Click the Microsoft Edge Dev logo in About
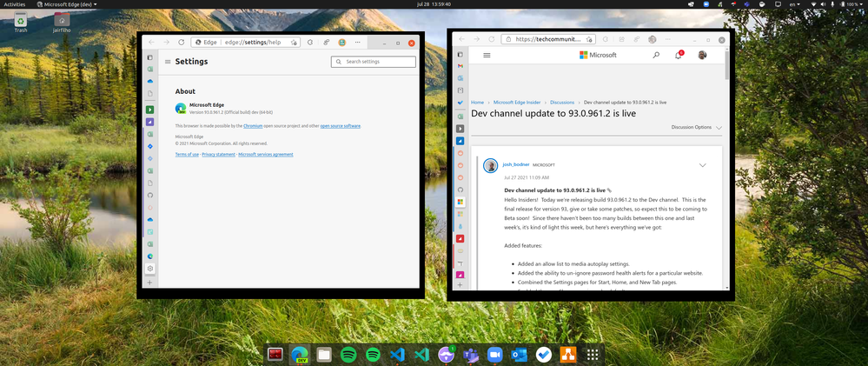The image size is (868, 366). click(x=181, y=109)
